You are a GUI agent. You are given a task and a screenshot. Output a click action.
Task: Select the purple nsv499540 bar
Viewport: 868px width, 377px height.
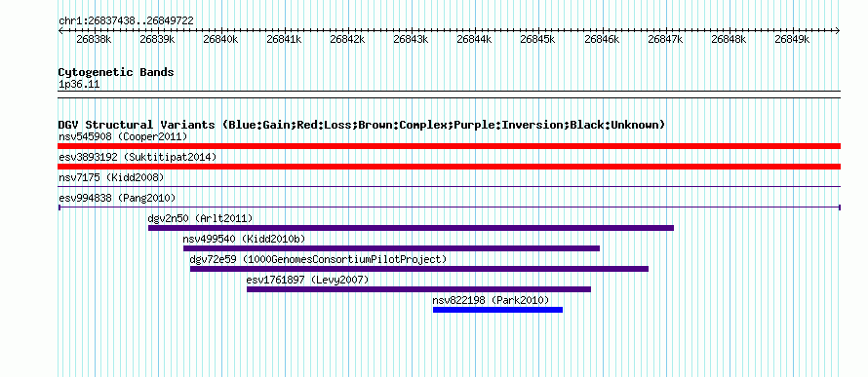(391, 248)
